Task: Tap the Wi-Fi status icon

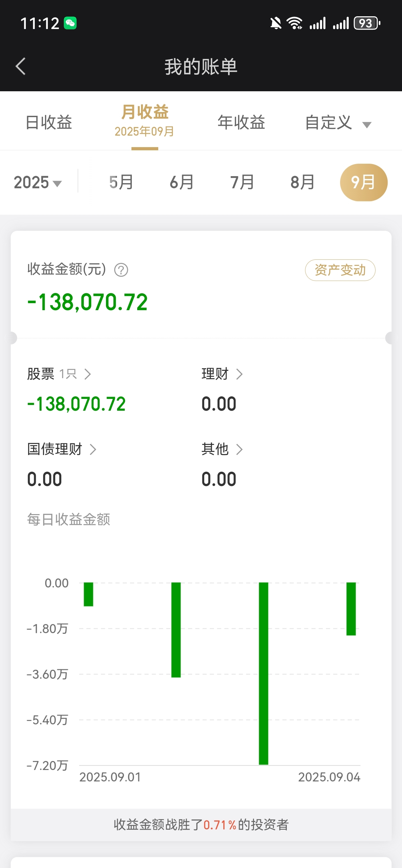Action: click(294, 23)
